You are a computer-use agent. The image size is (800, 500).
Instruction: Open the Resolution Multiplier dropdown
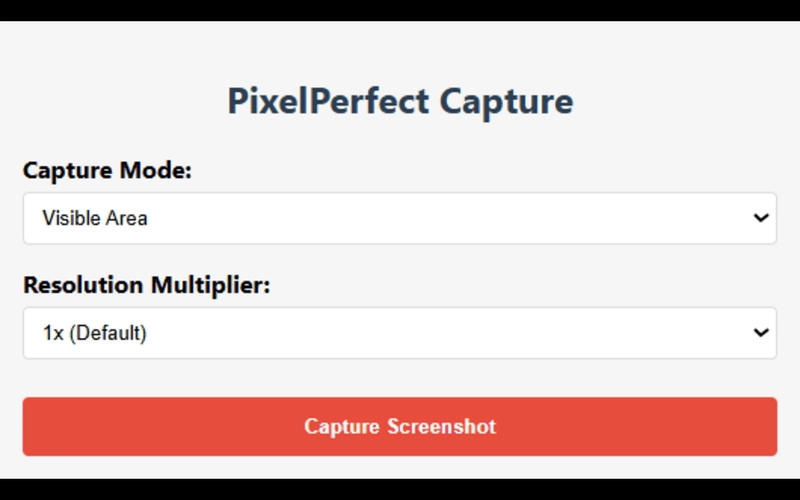tap(400, 333)
